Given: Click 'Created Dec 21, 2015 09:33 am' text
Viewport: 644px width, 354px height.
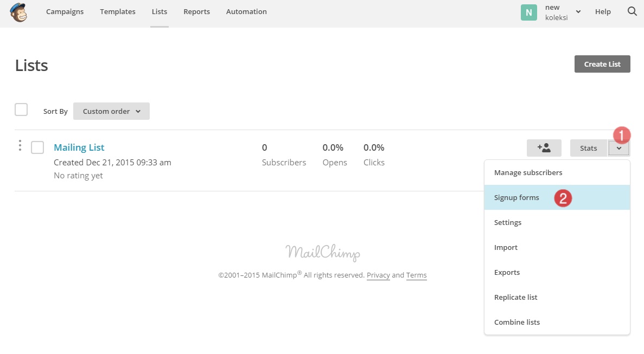Looking at the screenshot, I should click(x=112, y=163).
